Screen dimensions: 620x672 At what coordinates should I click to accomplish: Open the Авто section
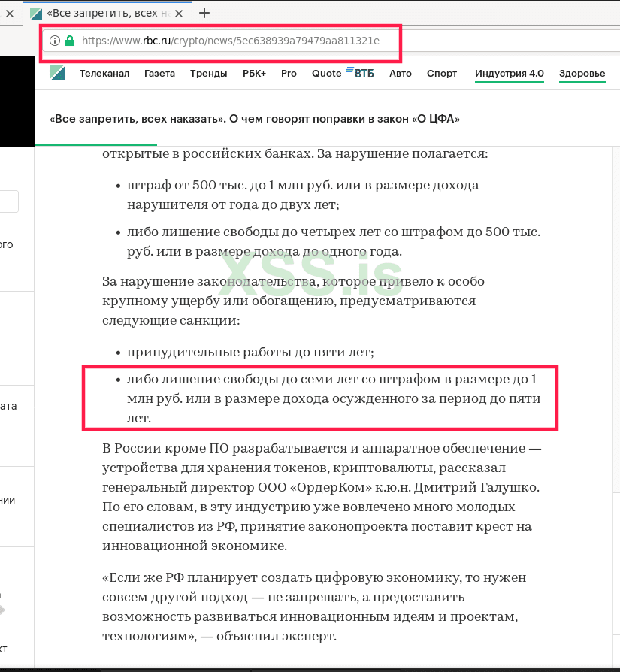pyautogui.click(x=401, y=73)
